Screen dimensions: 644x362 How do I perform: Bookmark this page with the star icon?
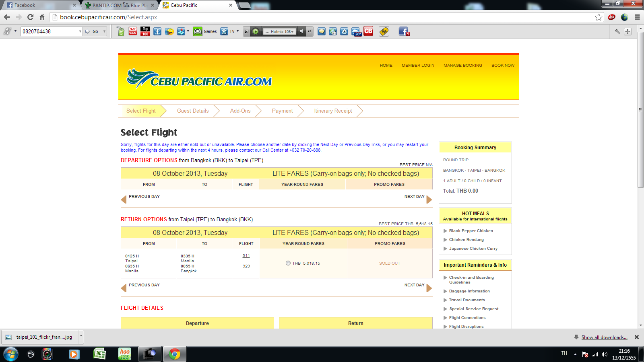pyautogui.click(x=599, y=17)
